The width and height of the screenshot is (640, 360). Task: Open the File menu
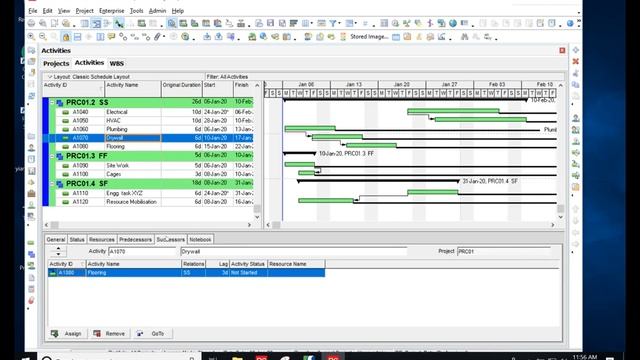point(33,11)
